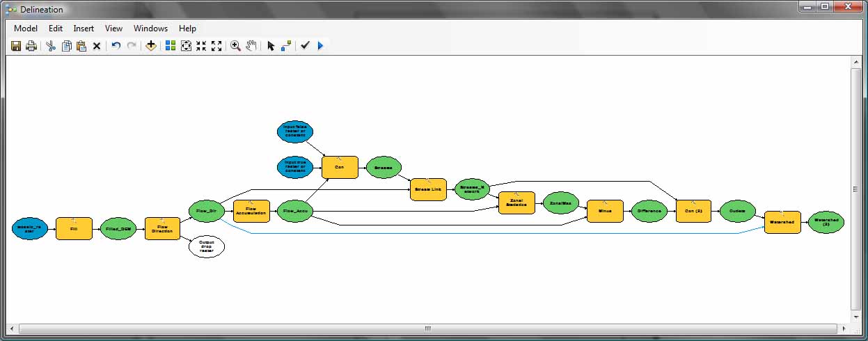Open the Windows menu
868x341 pixels.
point(150,29)
